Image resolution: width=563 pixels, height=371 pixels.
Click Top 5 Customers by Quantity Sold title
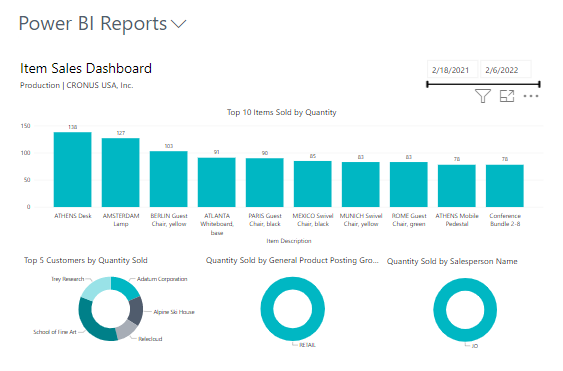click(x=86, y=260)
